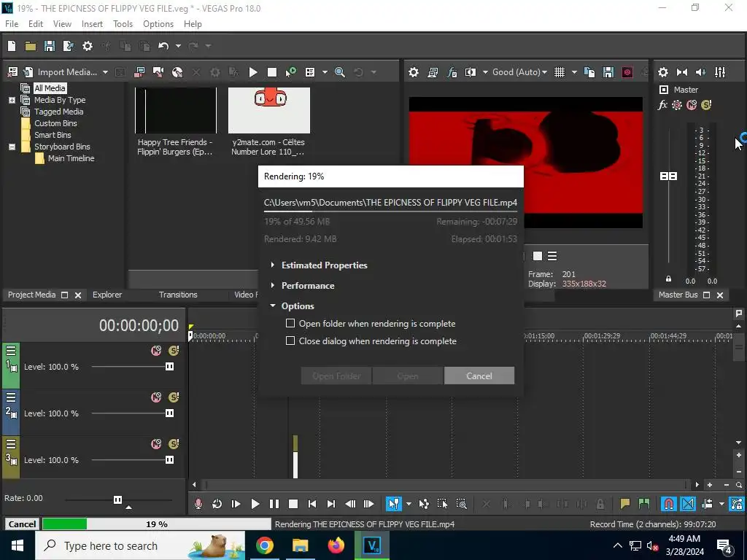Click Cancel button in status bar

point(22,524)
